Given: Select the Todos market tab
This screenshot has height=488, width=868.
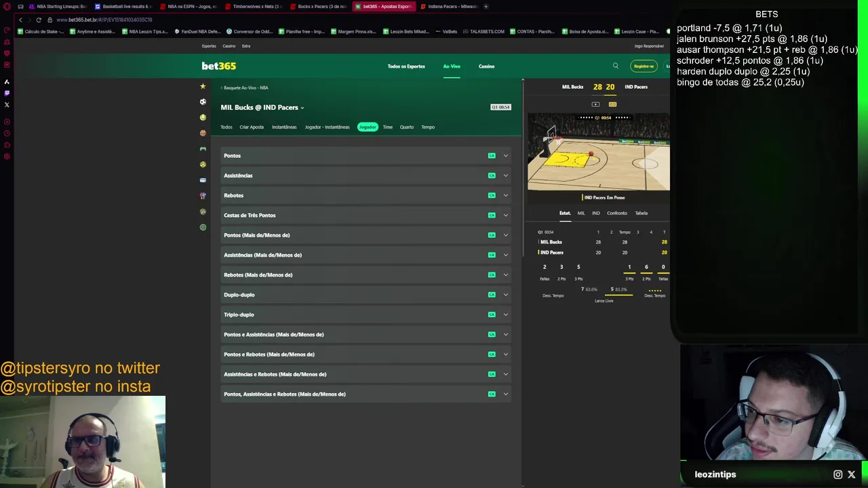Looking at the screenshot, I should click(x=226, y=127).
